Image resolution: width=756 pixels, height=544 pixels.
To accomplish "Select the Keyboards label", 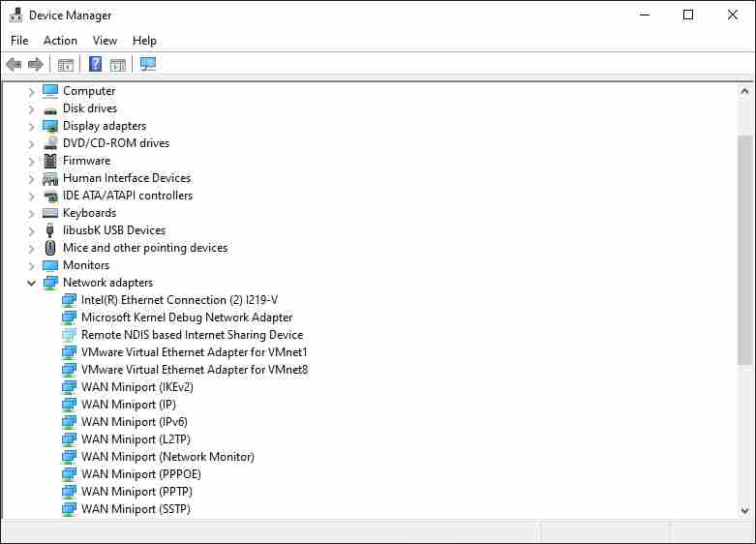I will coord(90,213).
